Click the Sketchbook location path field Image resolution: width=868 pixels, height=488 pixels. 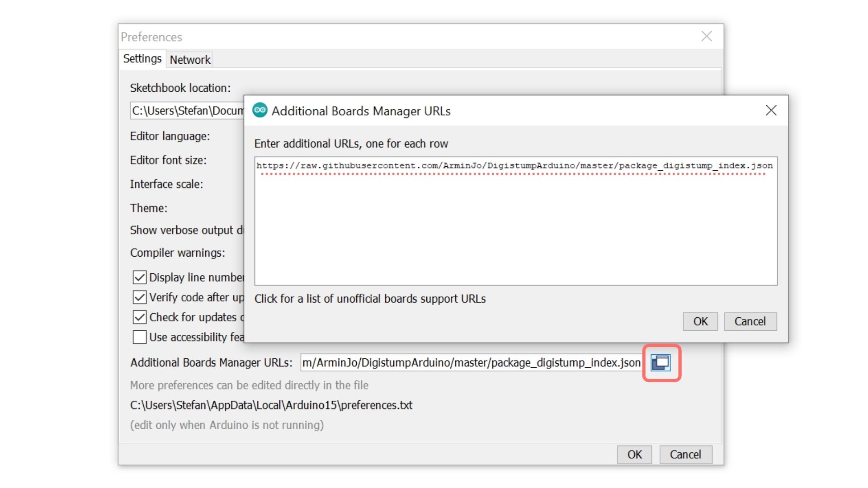click(187, 111)
